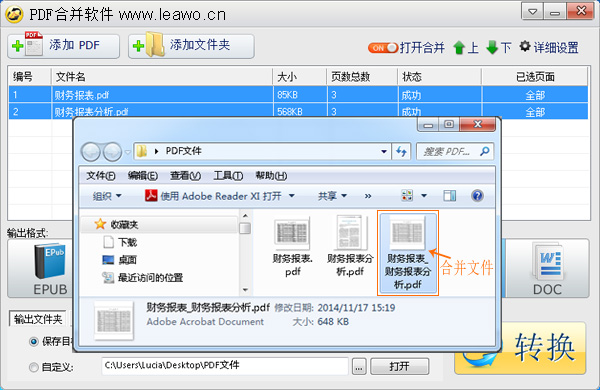This screenshot has height=390, width=600.
Task: Select the 财务报表.pdf file thumbnail
Action: 292,247
